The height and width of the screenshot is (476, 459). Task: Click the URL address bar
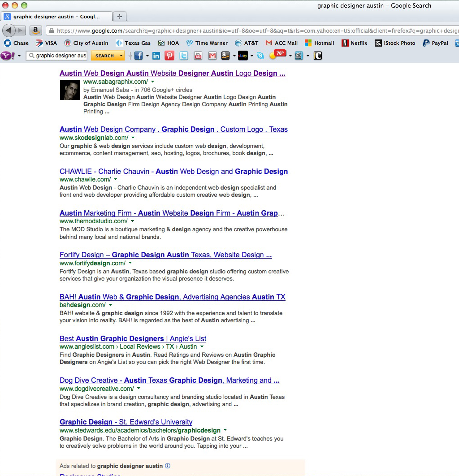point(253,30)
